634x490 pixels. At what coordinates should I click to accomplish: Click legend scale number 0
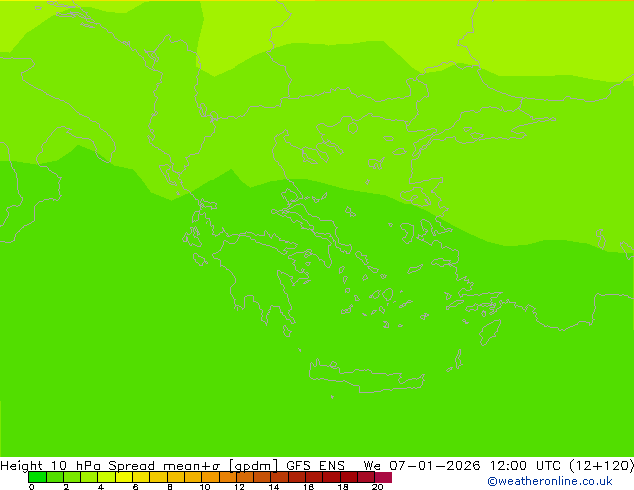point(32,487)
